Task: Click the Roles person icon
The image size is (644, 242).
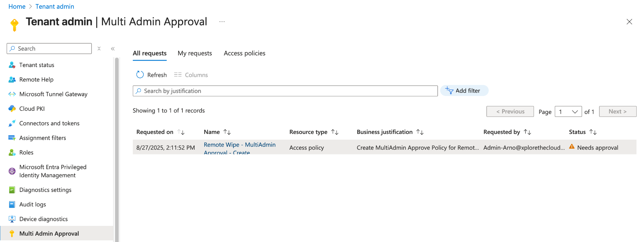Action: tap(12, 153)
